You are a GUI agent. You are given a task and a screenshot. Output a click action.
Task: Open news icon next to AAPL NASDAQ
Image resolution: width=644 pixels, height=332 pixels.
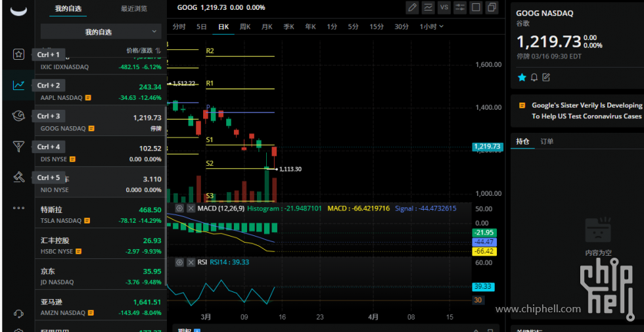pyautogui.click(x=88, y=98)
